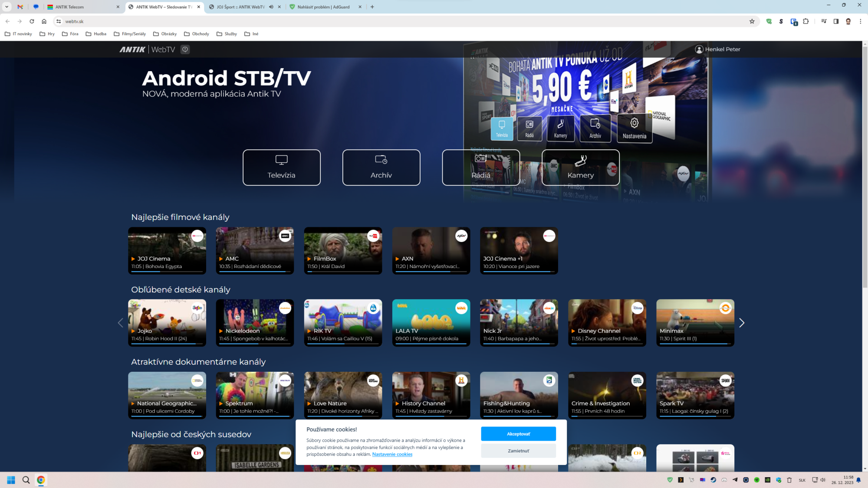
Task: Open the Henkel Peter profile menu
Action: coord(718,49)
